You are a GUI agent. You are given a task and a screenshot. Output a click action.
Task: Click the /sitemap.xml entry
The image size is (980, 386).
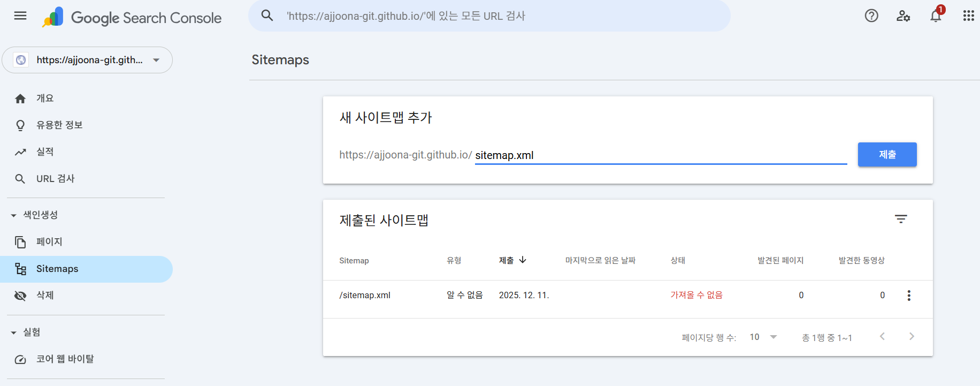tap(365, 296)
